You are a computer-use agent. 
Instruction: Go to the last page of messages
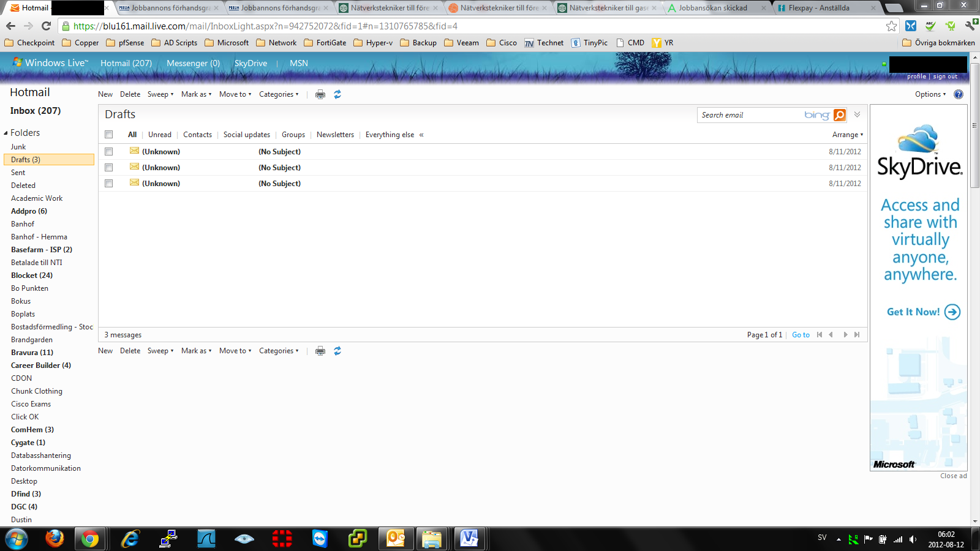[857, 335]
